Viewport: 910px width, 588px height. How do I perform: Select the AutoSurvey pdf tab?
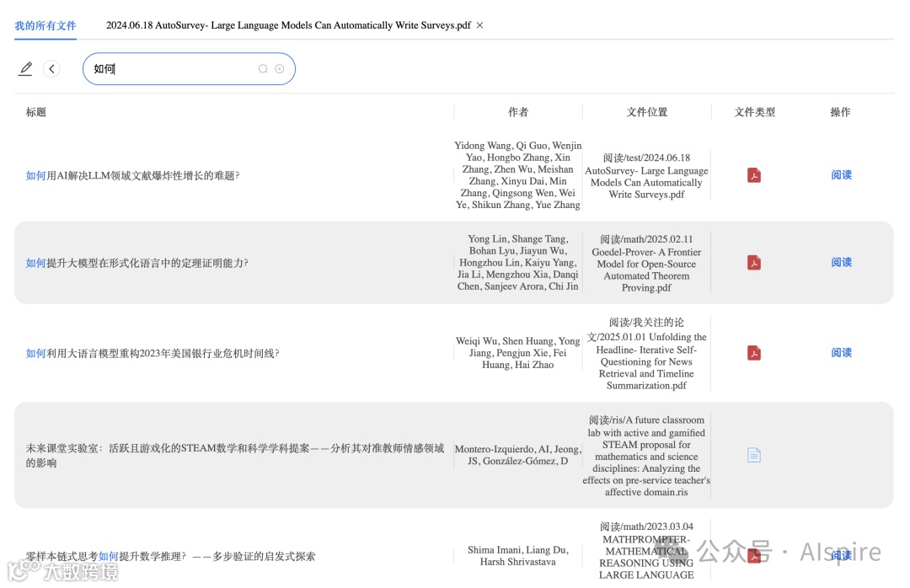click(288, 25)
